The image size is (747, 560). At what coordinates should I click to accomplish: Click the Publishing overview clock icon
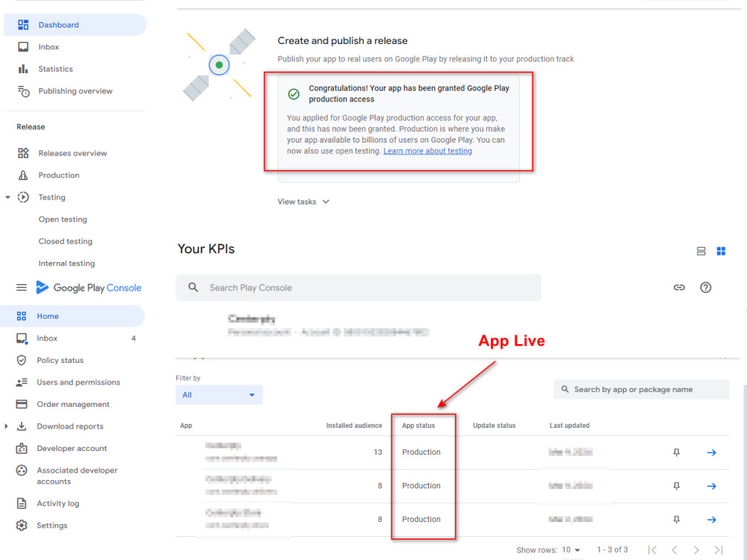click(x=23, y=91)
